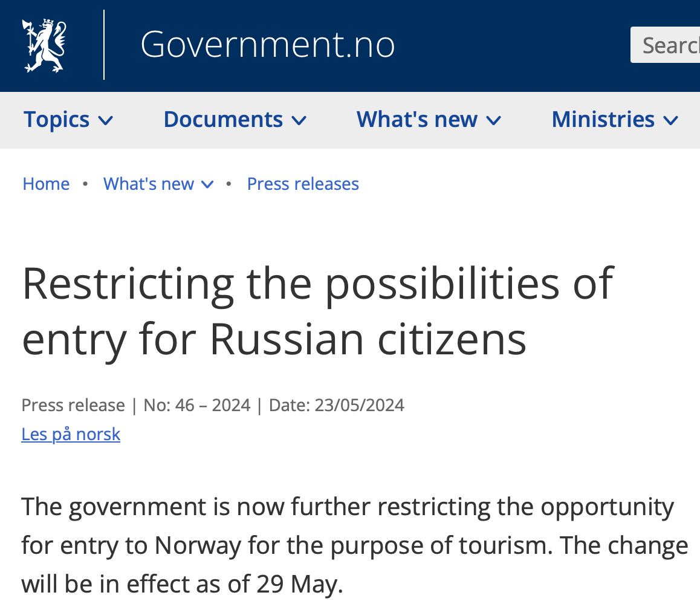Click What's new in the breadcrumb trail

[149, 184]
